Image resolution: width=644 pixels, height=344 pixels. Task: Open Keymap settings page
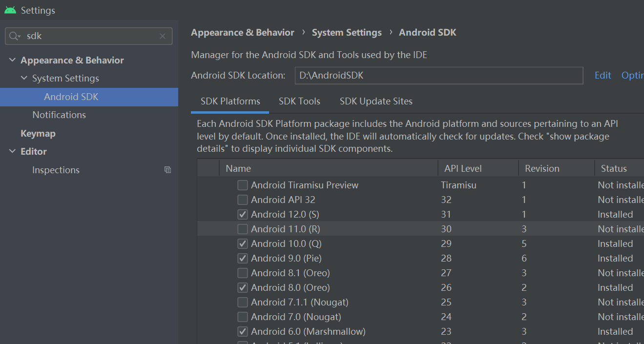click(x=38, y=133)
